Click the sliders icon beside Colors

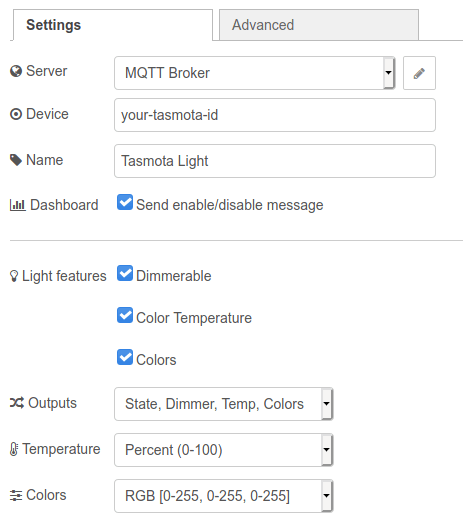[16, 495]
